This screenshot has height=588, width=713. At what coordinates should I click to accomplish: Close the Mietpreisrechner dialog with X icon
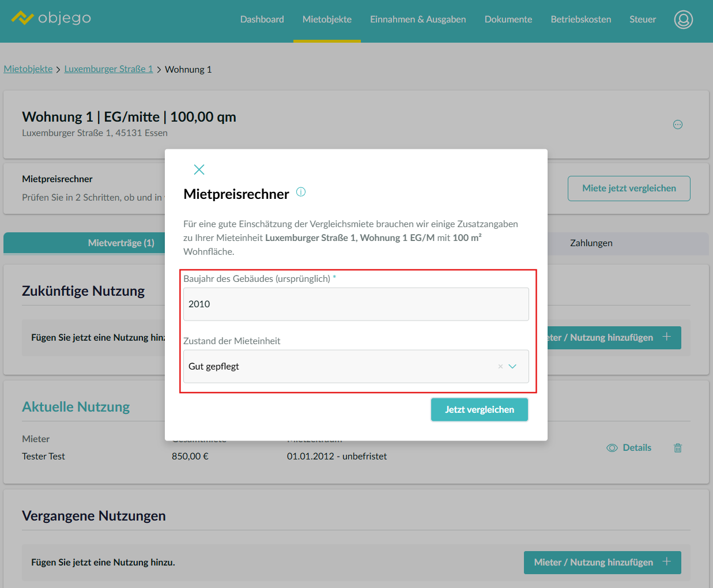[199, 169]
